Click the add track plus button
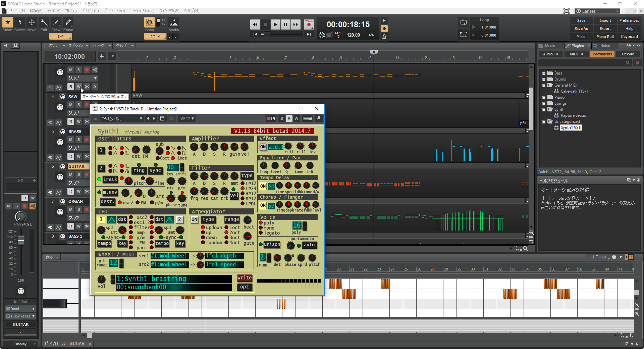Image resolution: width=644 pixels, height=349 pixels. 102,56
